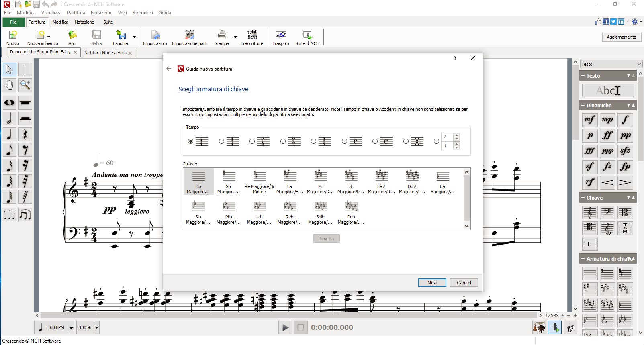Activate the zoom magnifier tool
The image size is (644, 345).
[25, 85]
